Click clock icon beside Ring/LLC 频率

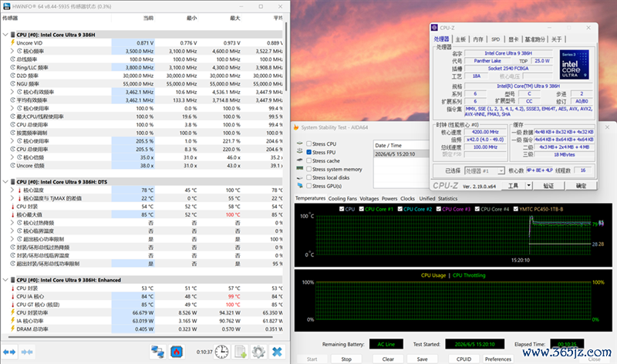click(12, 67)
